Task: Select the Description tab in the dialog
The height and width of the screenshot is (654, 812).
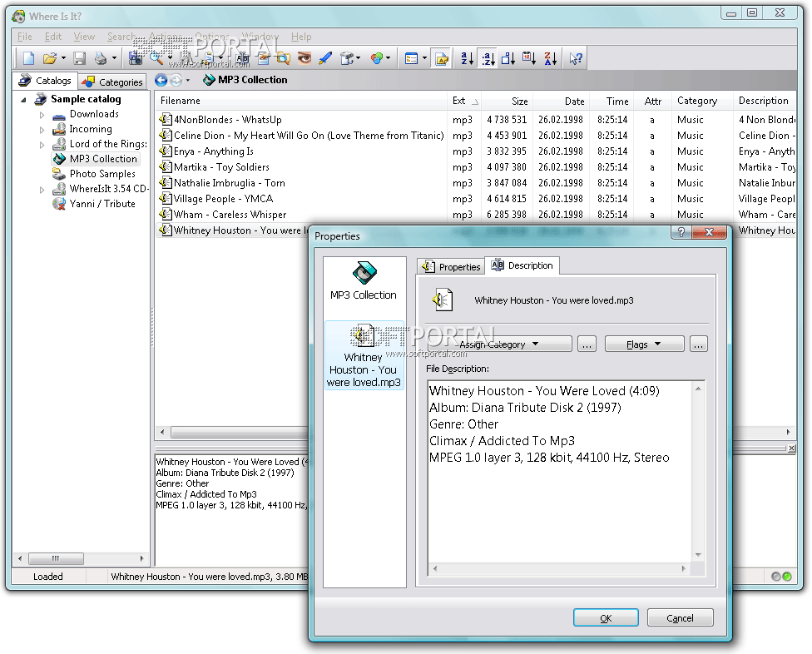Action: (x=522, y=265)
